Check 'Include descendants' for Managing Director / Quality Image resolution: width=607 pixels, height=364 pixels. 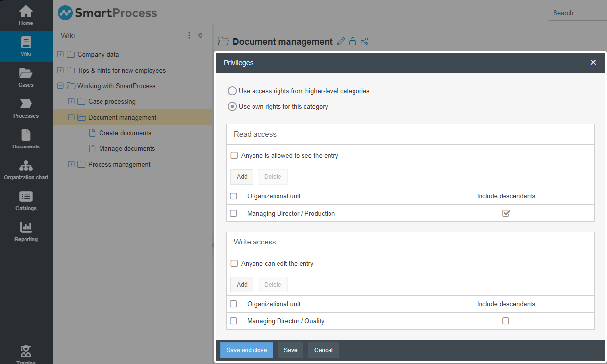pos(506,321)
